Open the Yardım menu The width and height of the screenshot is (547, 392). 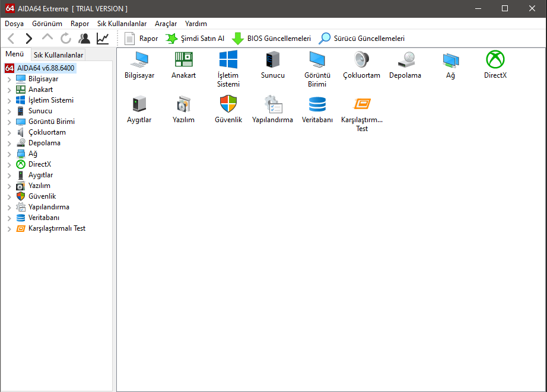196,24
